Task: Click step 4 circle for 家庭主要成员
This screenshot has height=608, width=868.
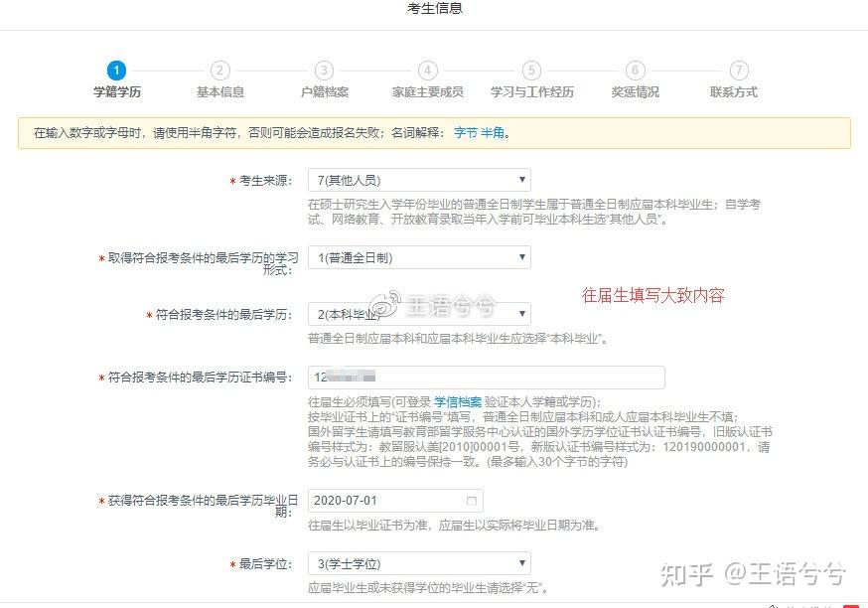Action: (427, 71)
